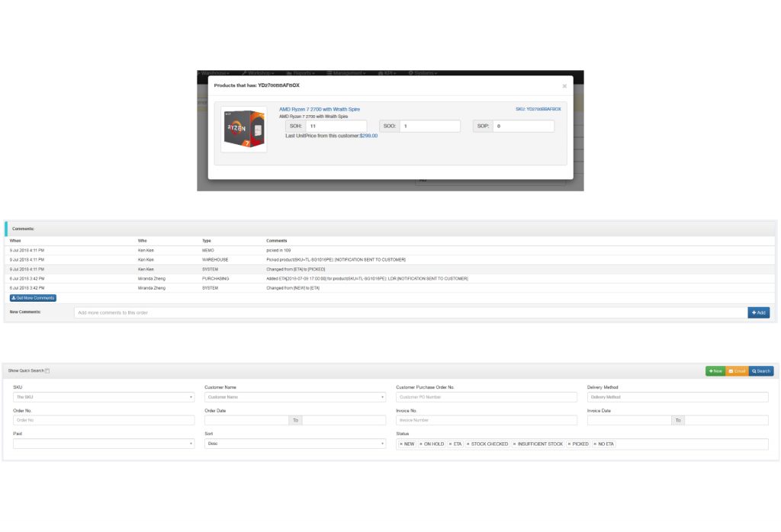Viewport: 781px width, 532px height.
Task: Open the SKU dropdown
Action: click(104, 397)
